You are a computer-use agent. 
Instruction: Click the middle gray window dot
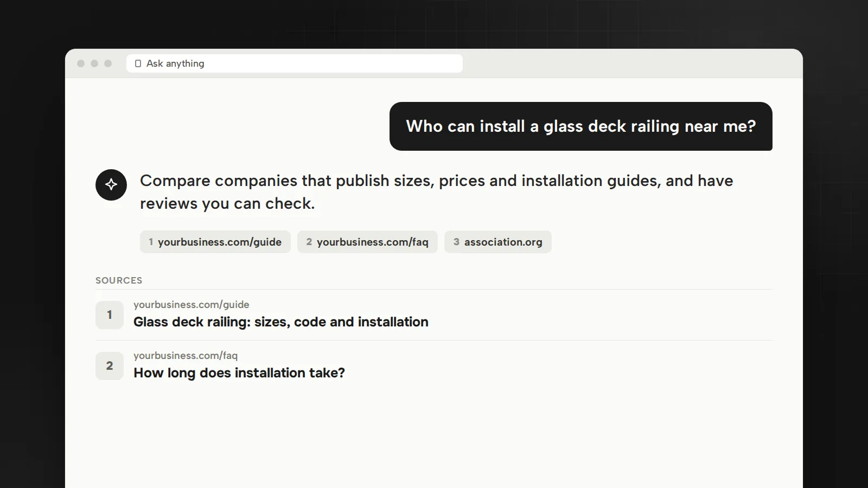click(94, 63)
